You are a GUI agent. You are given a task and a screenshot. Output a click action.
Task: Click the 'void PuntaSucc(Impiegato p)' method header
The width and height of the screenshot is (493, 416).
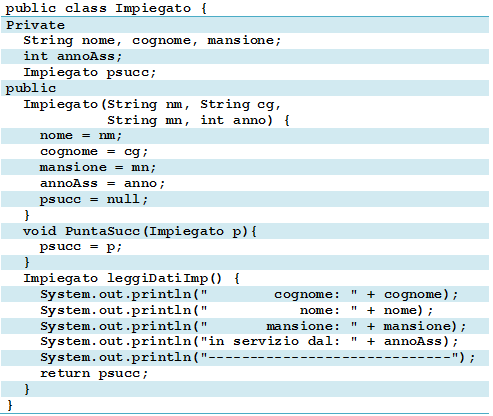pos(140,231)
